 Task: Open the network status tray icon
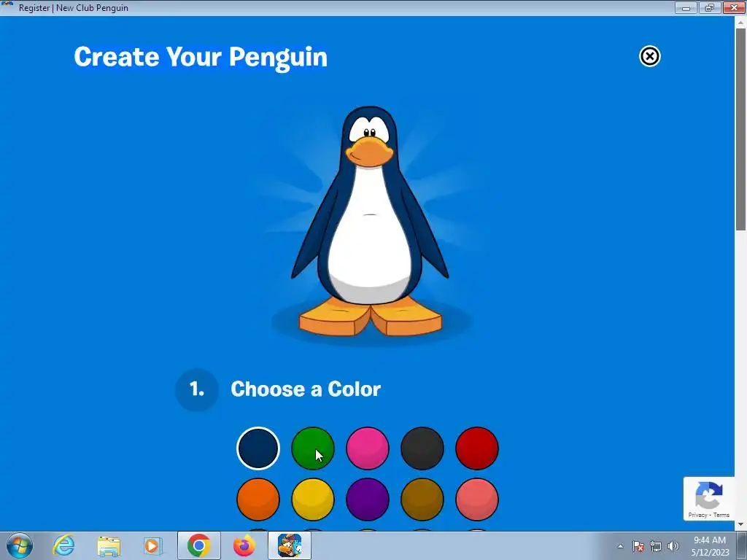[656, 546]
